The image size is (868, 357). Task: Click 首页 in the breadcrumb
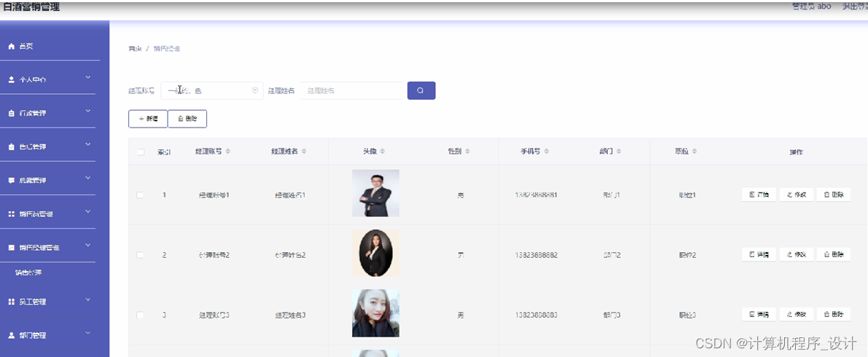[x=135, y=49]
